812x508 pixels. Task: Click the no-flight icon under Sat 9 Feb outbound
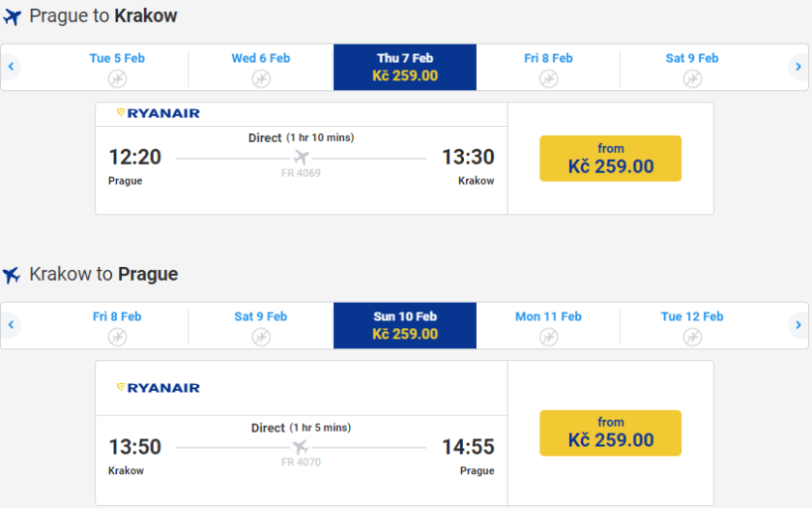point(692,78)
